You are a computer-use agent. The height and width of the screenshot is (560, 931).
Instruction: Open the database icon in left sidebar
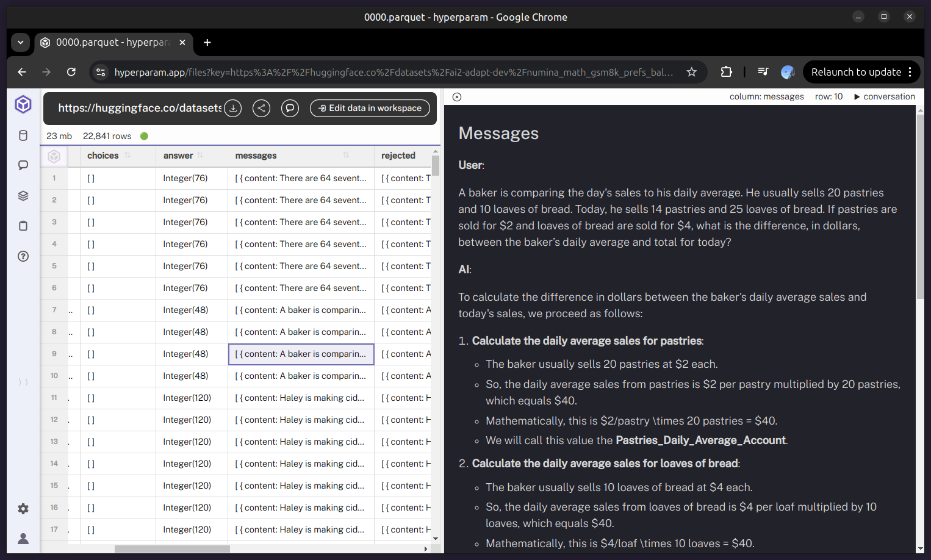[x=23, y=135]
